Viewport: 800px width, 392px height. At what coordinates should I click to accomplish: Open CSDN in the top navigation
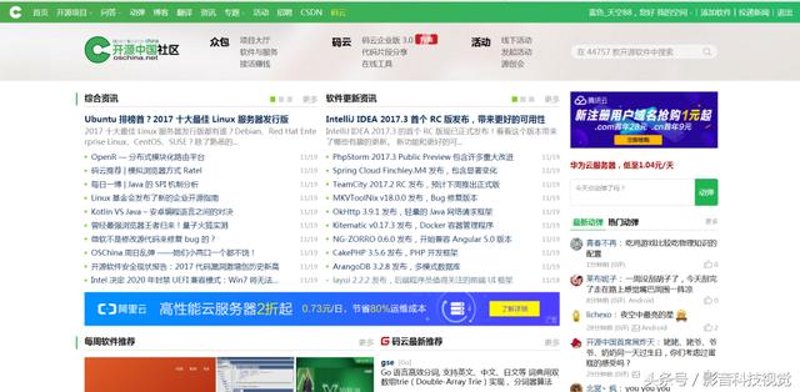point(311,12)
